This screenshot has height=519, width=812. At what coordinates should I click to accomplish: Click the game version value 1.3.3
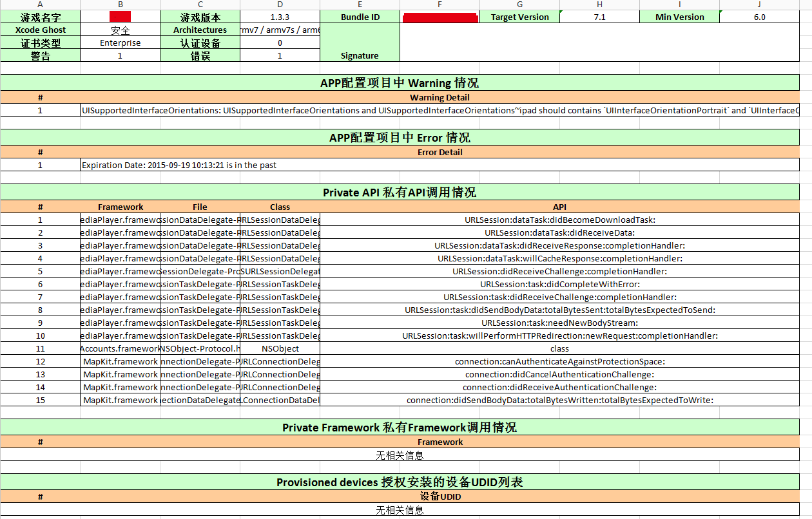pyautogui.click(x=280, y=17)
